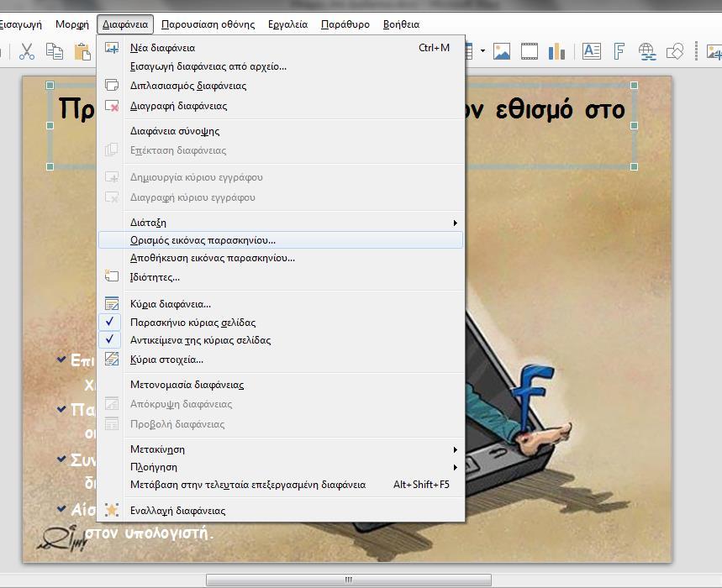Screen dimensions: 722x588
Task: Click the Delete slide icon in menu
Action: pyautogui.click(x=112, y=105)
